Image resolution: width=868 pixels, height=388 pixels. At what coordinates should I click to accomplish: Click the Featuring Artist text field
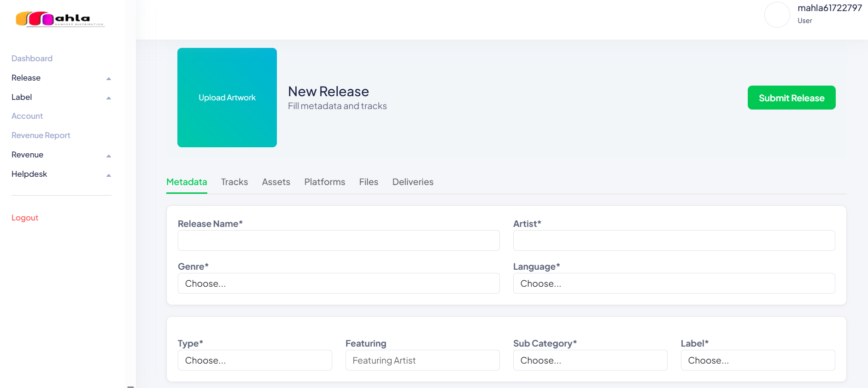(x=422, y=360)
